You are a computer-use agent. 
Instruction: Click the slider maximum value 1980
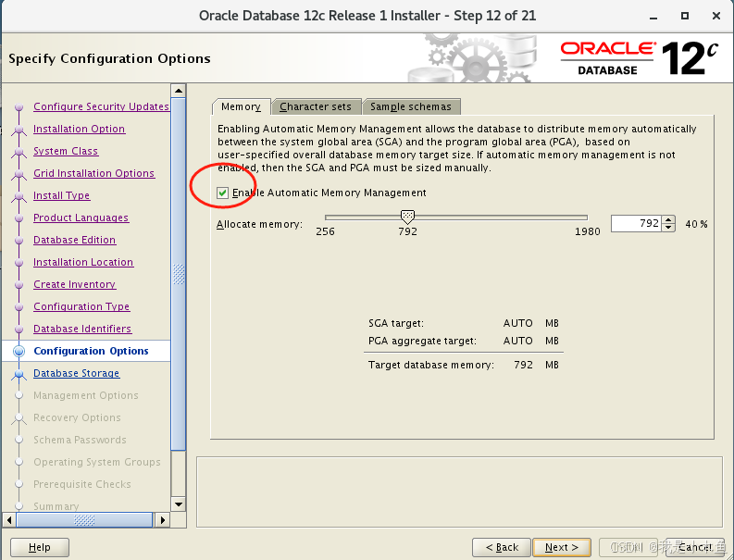click(588, 231)
